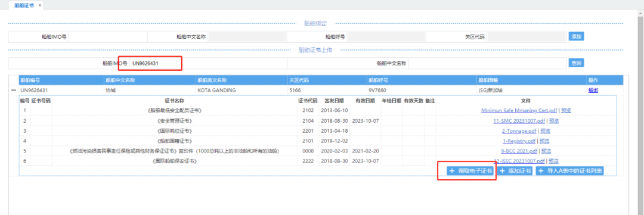The width and height of the screenshot is (644, 215).
Task: Open 2-Tonnage.pdf file link
Action: [519, 131]
